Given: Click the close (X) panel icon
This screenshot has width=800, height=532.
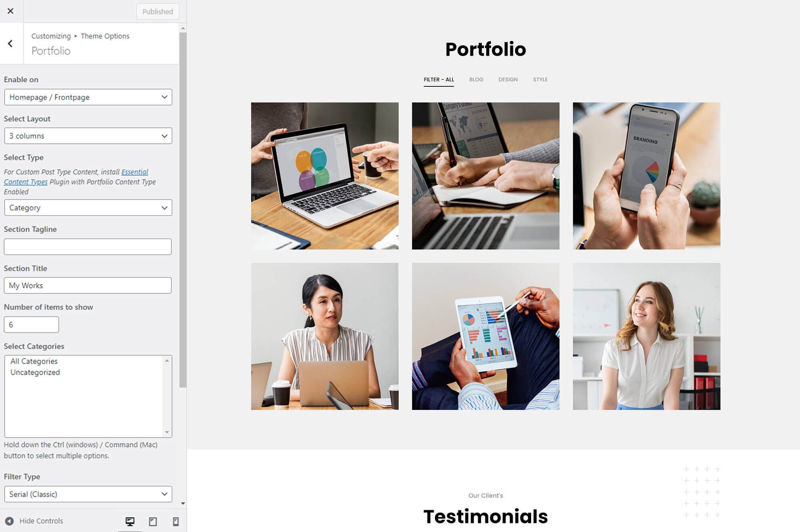Looking at the screenshot, I should click(11, 11).
